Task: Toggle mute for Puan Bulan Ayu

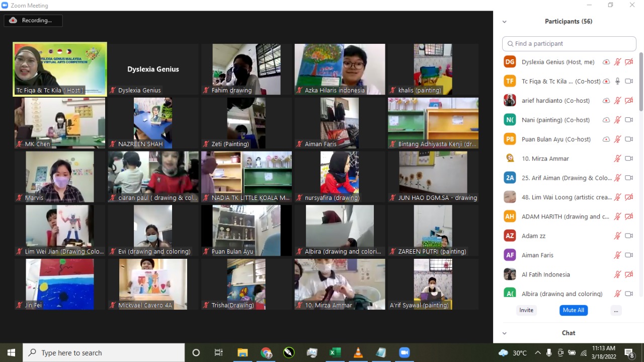Action: click(x=617, y=139)
